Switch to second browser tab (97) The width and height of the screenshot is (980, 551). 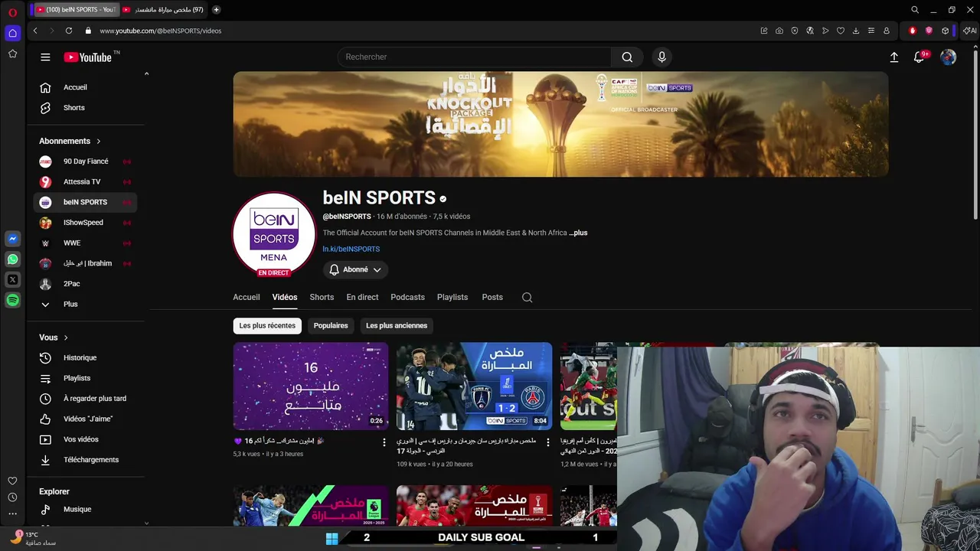click(x=163, y=10)
